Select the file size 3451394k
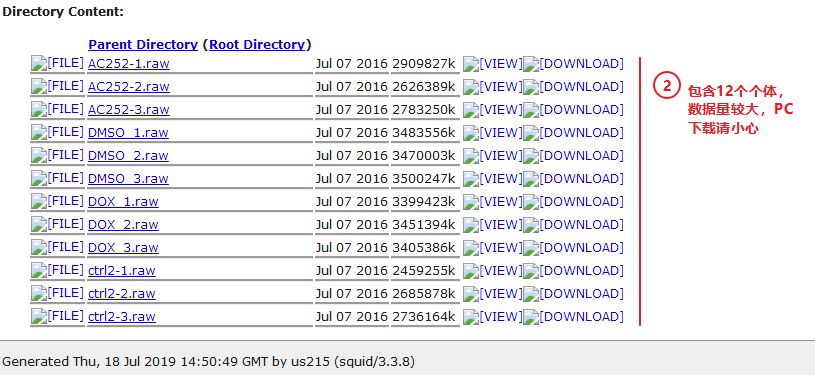 coord(424,224)
